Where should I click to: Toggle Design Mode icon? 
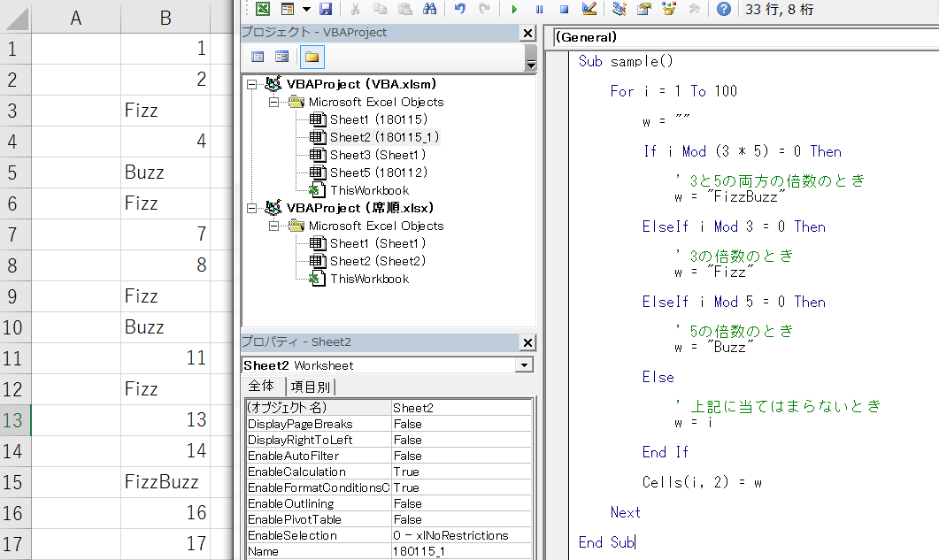589,9
